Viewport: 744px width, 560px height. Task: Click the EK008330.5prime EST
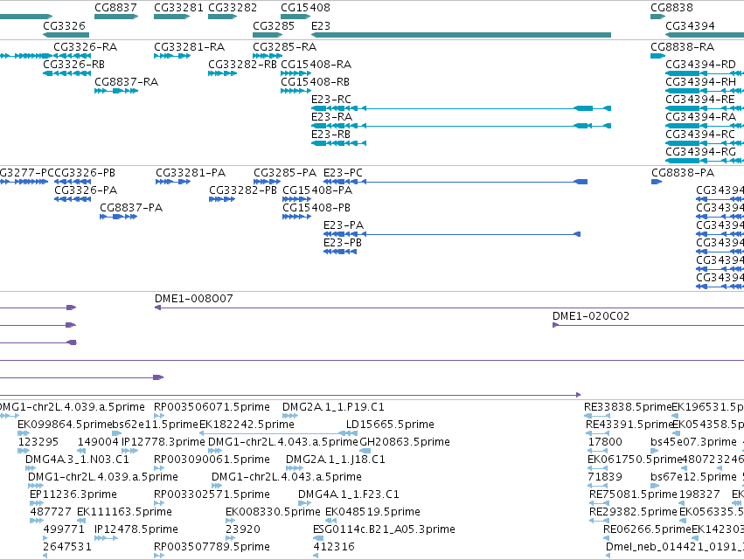pos(231,521)
